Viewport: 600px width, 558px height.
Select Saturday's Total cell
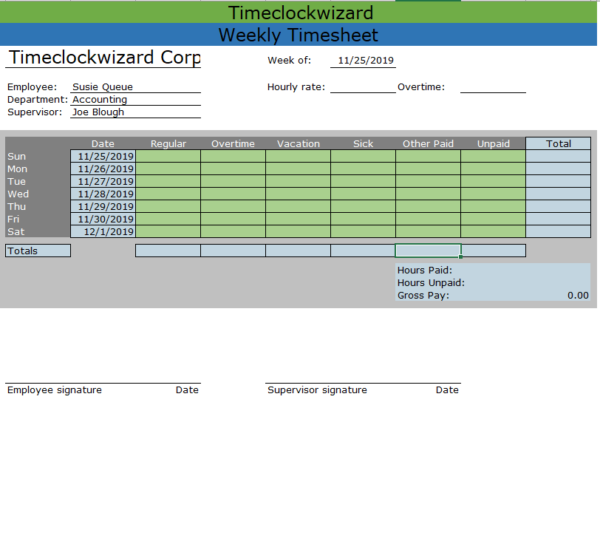click(x=558, y=232)
